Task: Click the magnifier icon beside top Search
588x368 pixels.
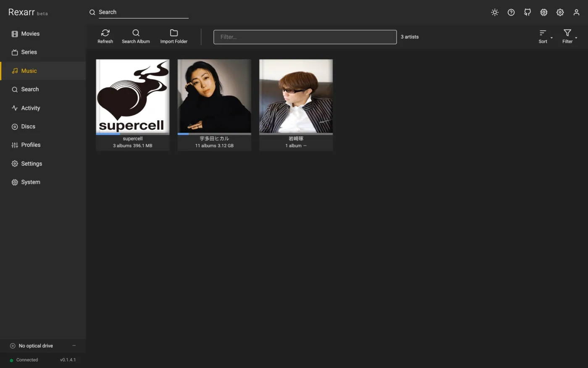Action: (x=92, y=12)
